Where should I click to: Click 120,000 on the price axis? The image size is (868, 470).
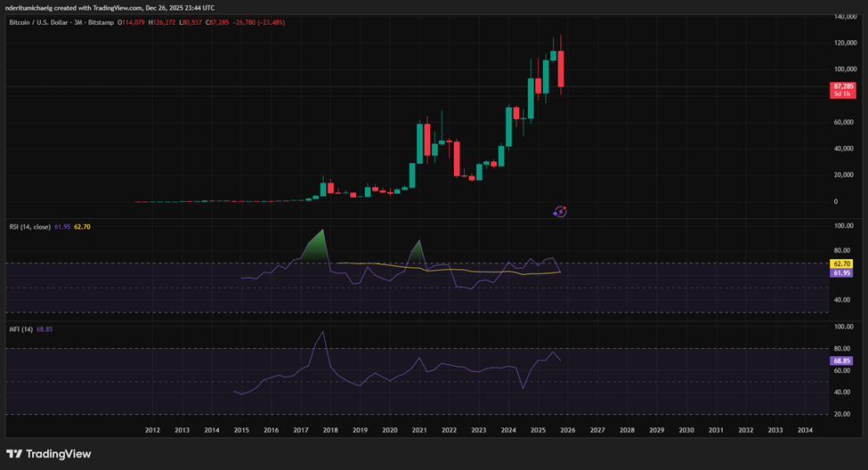pyautogui.click(x=845, y=44)
